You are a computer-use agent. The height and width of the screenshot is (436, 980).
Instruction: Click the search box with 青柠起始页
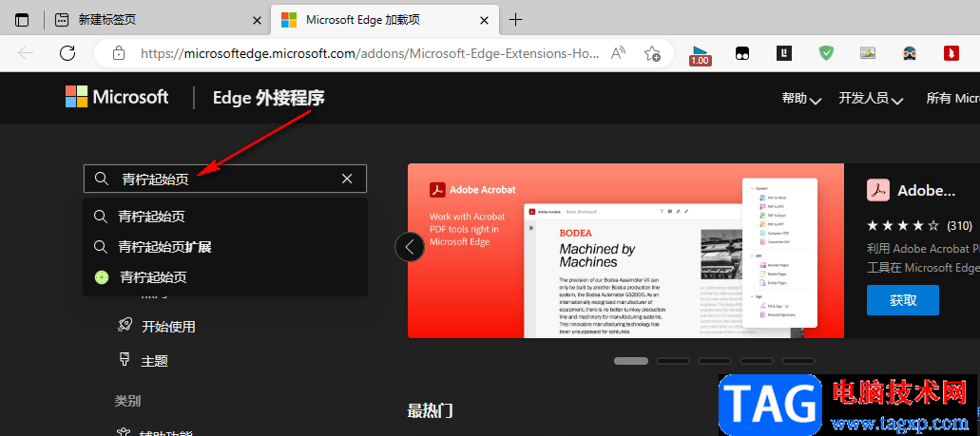pyautogui.click(x=225, y=179)
